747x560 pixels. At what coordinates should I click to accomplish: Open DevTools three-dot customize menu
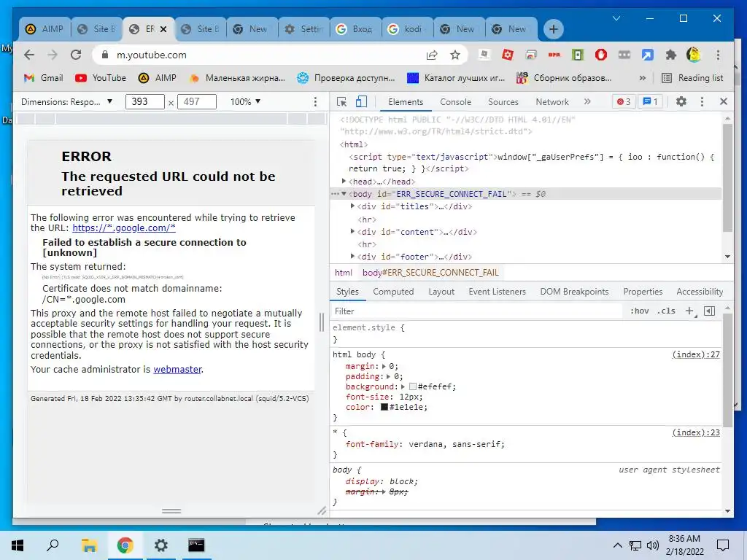[702, 101]
